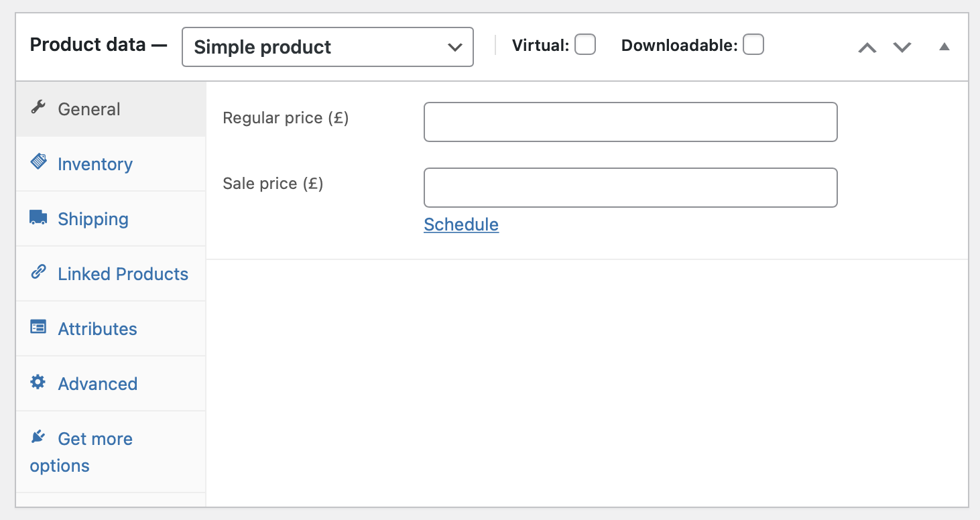
Task: Open the Attributes tab label
Action: (97, 329)
